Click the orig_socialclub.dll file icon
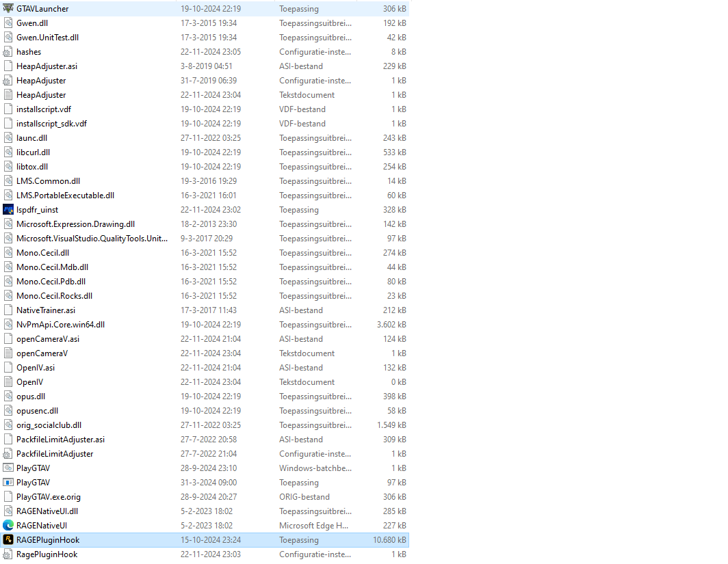 click(x=8, y=425)
